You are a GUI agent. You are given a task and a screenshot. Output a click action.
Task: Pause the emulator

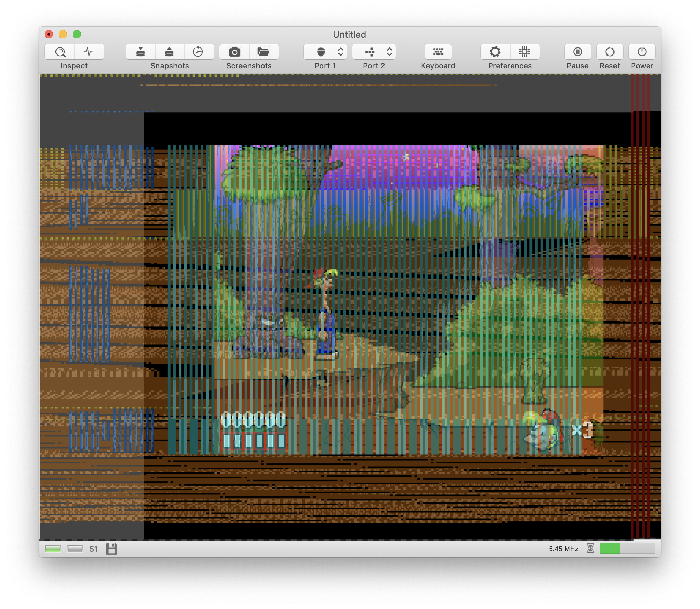578,52
